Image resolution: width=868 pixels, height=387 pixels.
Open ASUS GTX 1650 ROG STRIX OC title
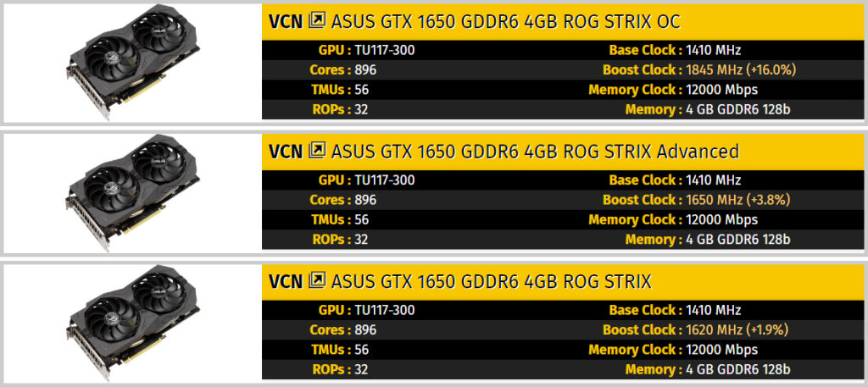click(505, 21)
